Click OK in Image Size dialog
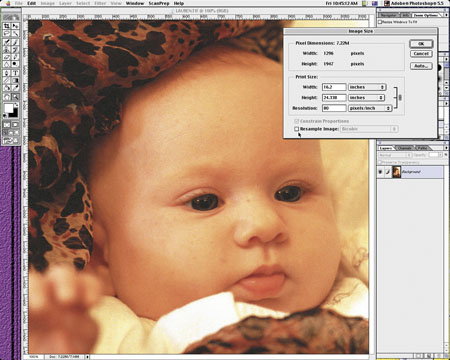Image resolution: width=450 pixels, height=360 pixels. tap(421, 44)
